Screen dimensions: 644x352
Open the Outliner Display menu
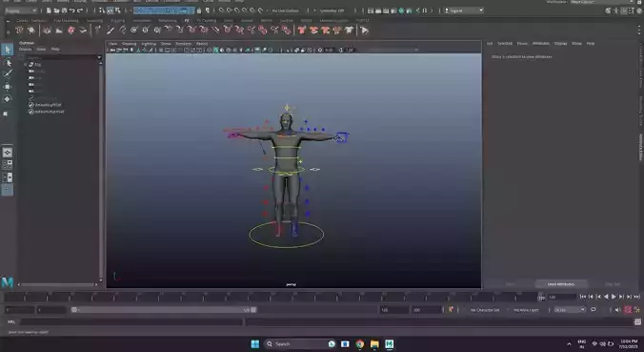[x=26, y=49]
